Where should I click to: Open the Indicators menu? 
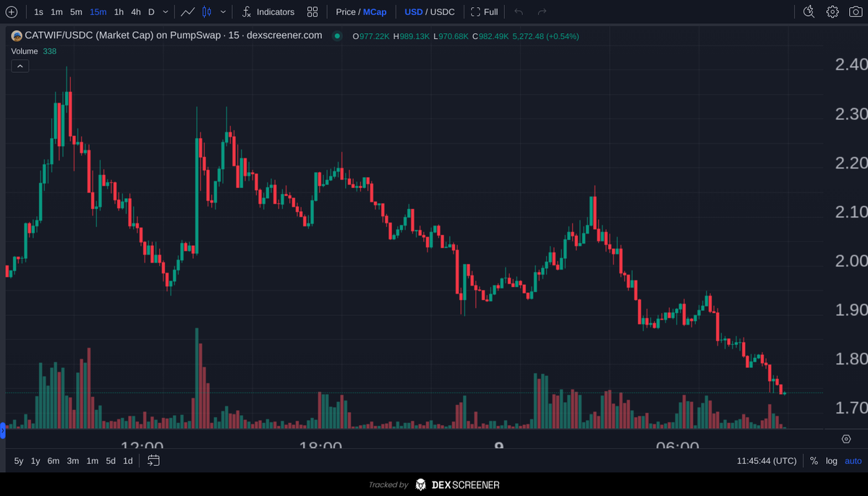point(268,12)
